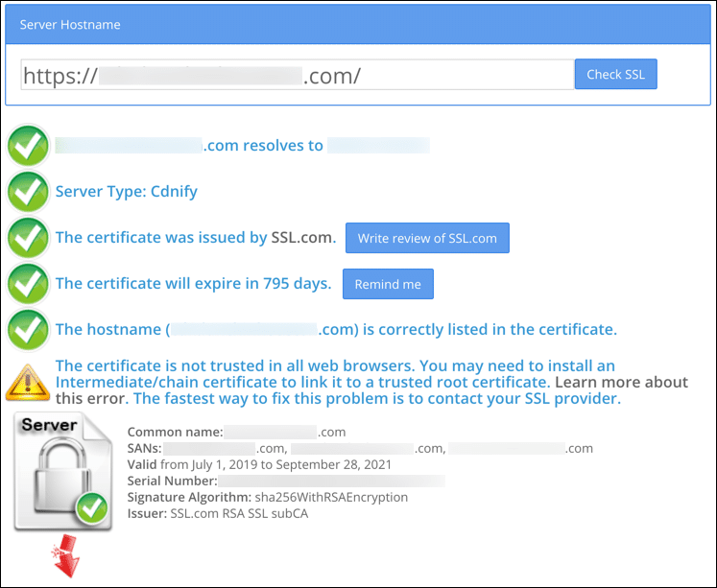Click the green checkmark next to Server Type
This screenshot has width=717, height=588.
tap(28, 191)
